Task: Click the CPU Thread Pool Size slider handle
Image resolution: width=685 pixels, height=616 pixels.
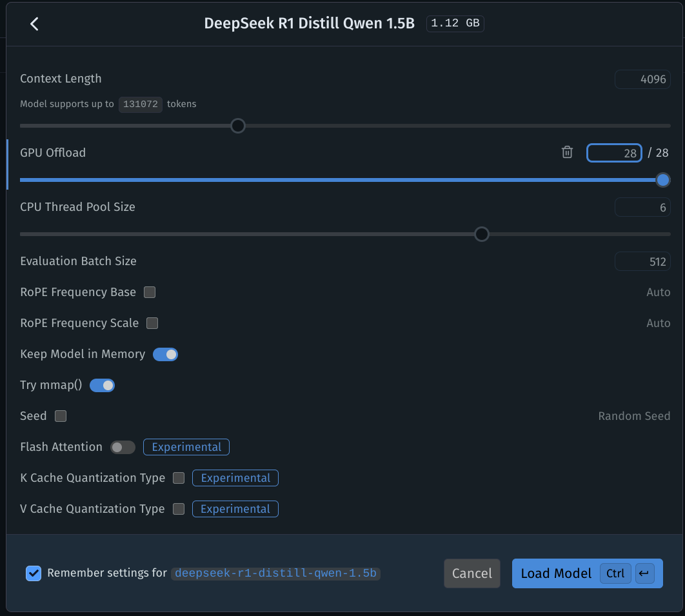Action: (481, 234)
